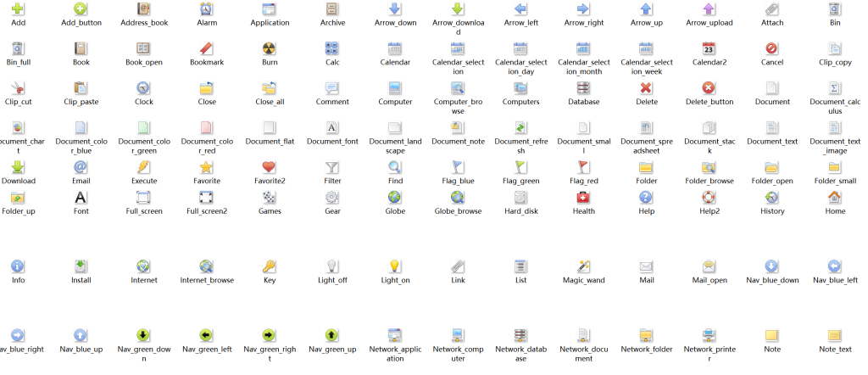Click the Flag_green icon
Screen dimensions: 868x375
pos(520,167)
